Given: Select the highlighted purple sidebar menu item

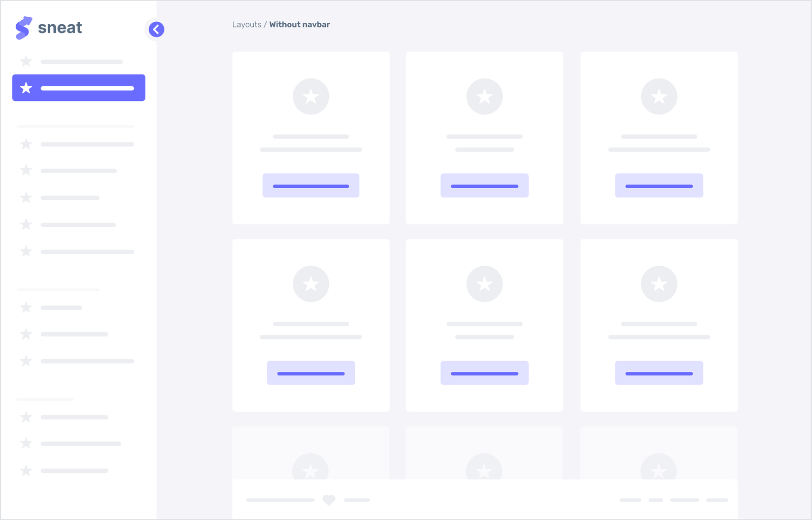Looking at the screenshot, I should tap(79, 88).
